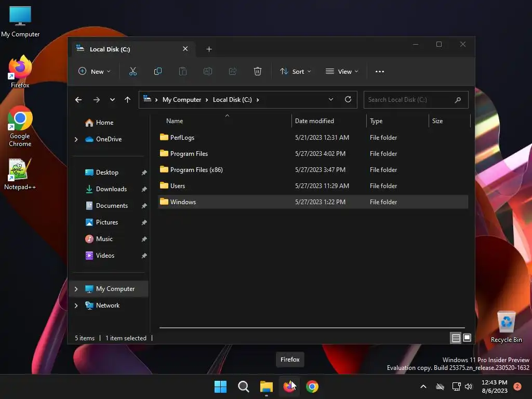Image resolution: width=532 pixels, height=399 pixels.
Task: Refresh the Local Disk (C:) view
Action: click(x=348, y=99)
